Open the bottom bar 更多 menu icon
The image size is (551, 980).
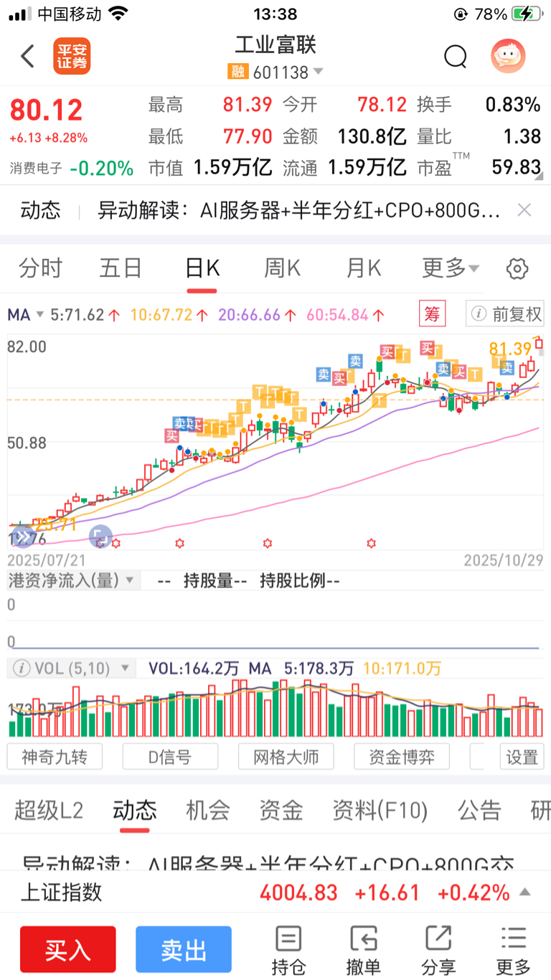click(x=514, y=950)
